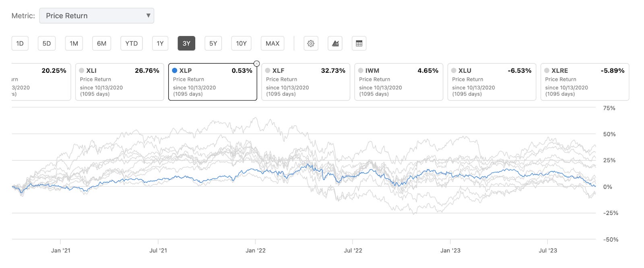
Task: Click the gray XLF color dot
Action: click(x=268, y=70)
